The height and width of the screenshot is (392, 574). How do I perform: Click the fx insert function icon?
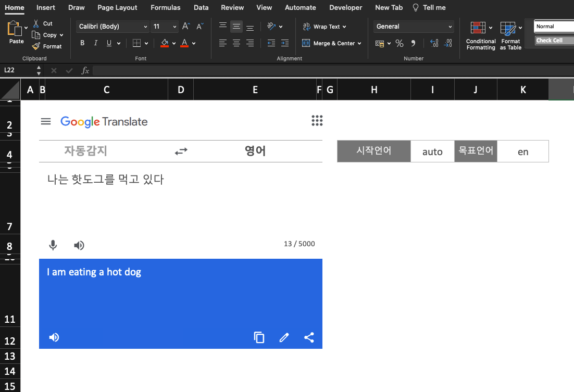[x=85, y=70]
